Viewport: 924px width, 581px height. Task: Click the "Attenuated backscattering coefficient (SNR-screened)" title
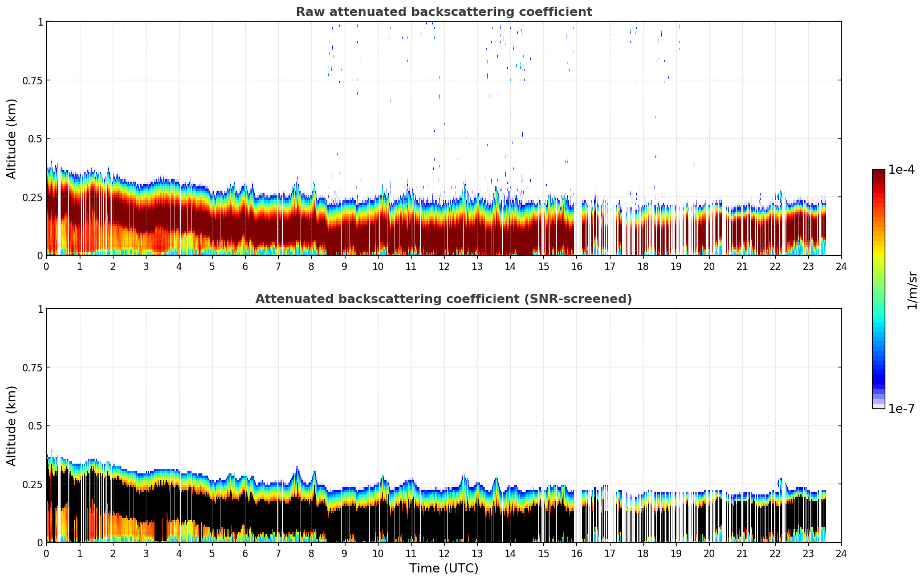(x=443, y=299)
